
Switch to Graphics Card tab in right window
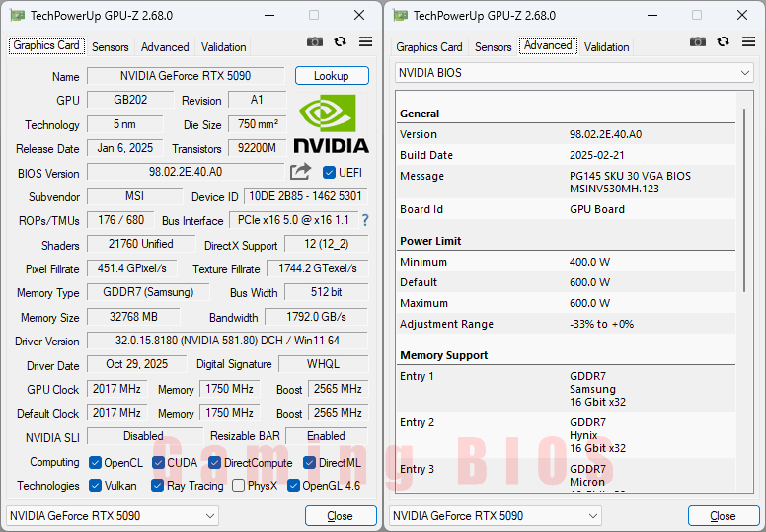(429, 47)
